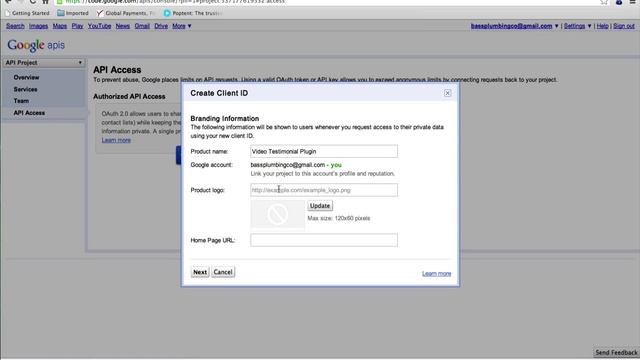Click the 'API Access' page heading
640x360 pixels.
coord(117,70)
